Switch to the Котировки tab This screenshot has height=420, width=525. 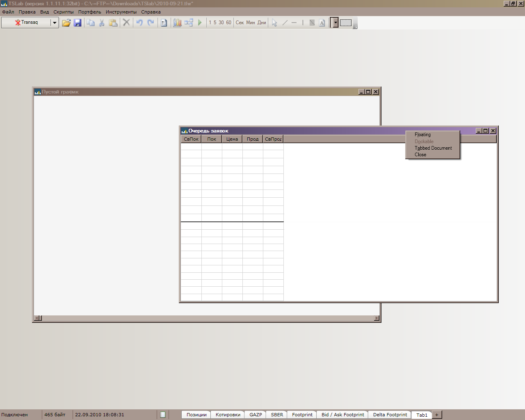(228, 415)
